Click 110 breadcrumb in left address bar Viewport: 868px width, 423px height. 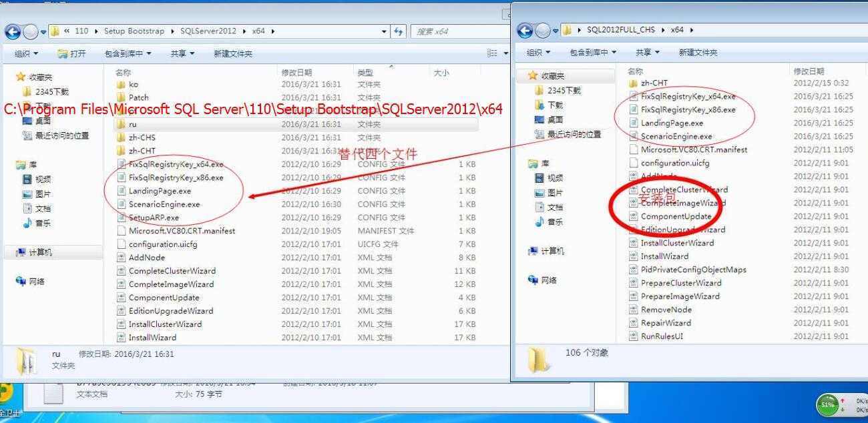[x=81, y=31]
